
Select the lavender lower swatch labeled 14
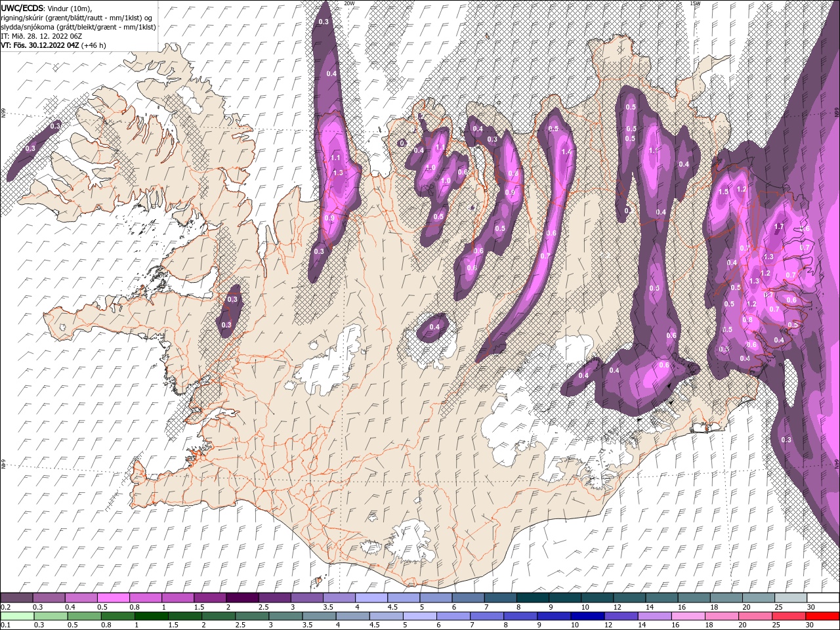[x=654, y=616]
